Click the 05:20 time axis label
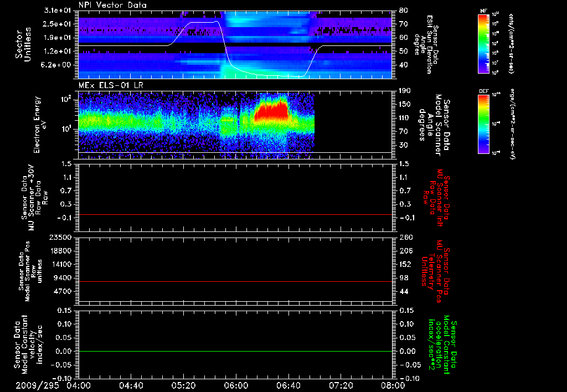Screen dimensions: 567x392 pyautogui.click(x=183, y=385)
